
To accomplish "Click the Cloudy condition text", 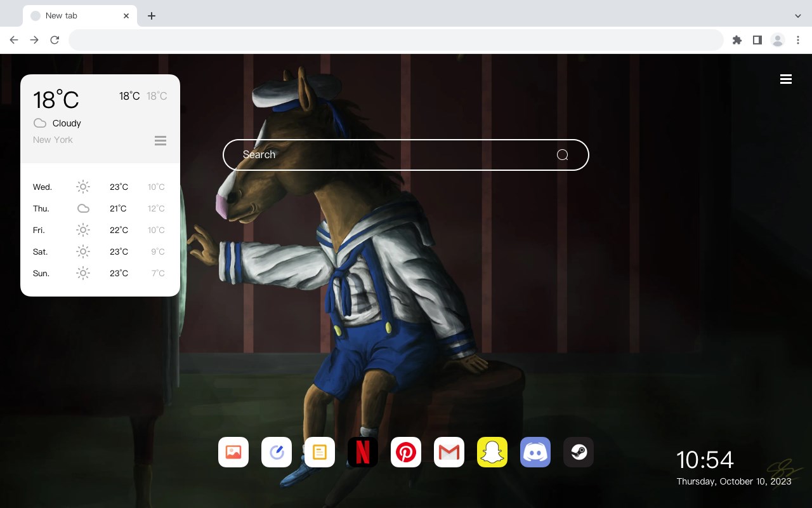I will 67,123.
